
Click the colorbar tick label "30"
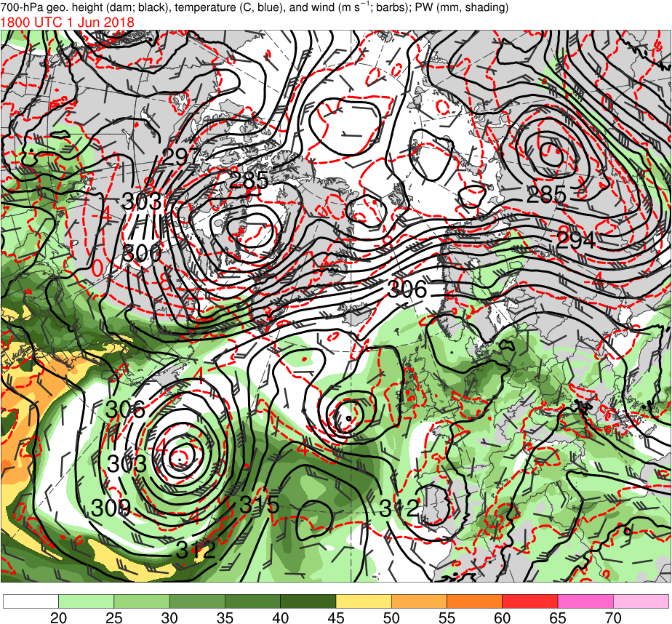point(169,617)
